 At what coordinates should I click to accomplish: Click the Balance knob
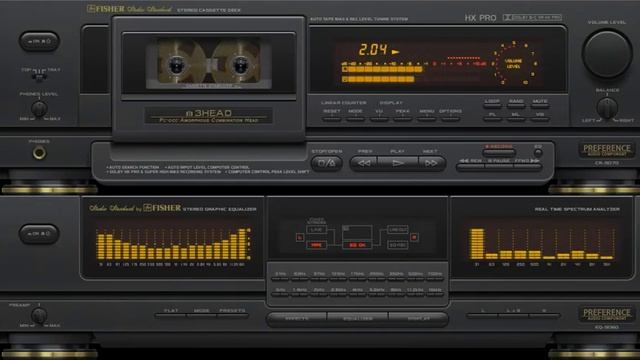(x=607, y=108)
